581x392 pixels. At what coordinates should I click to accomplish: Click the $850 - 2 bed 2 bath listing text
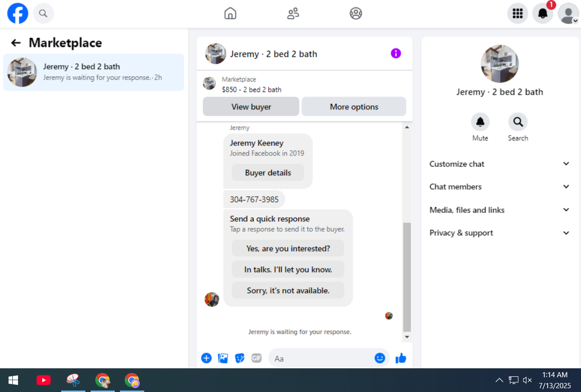[251, 90]
